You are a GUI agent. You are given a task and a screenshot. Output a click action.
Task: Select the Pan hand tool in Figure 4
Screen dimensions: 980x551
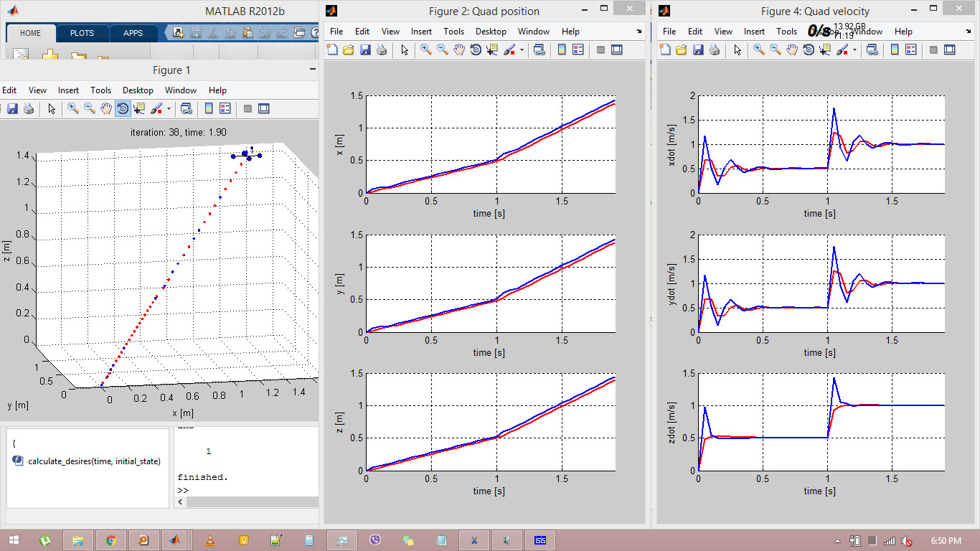[x=792, y=50]
